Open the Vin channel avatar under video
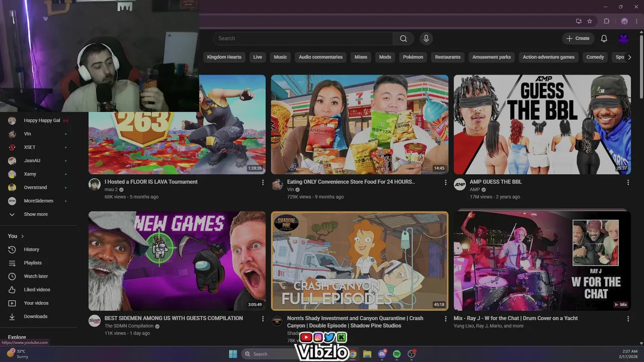 (277, 185)
